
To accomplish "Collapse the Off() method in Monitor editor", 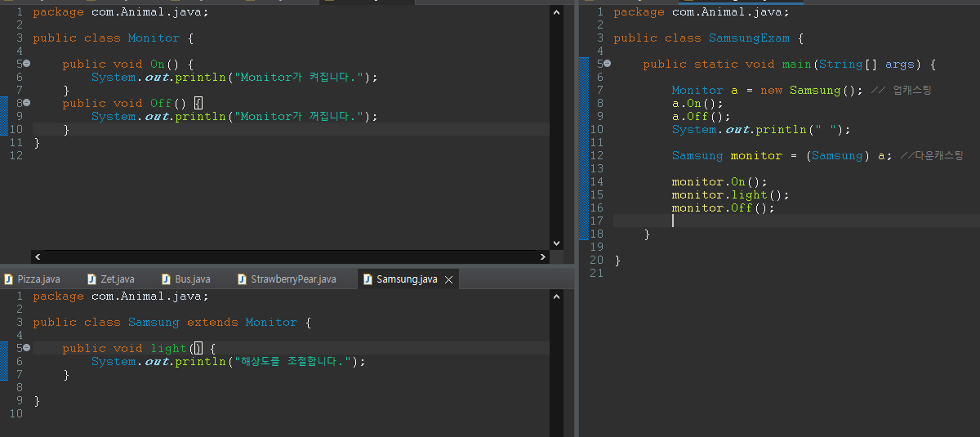I will tap(26, 103).
